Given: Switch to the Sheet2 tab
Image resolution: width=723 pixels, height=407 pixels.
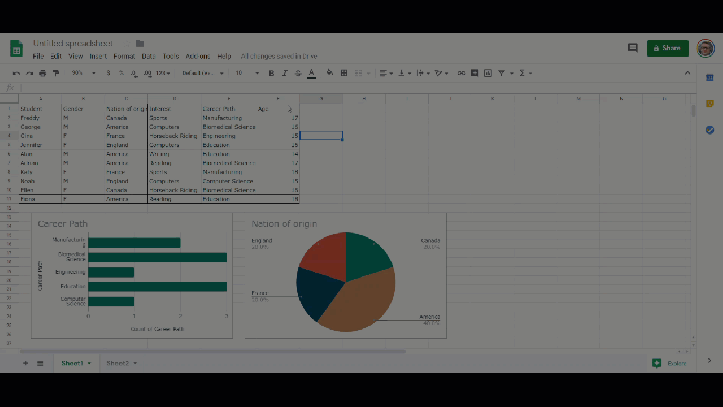Looking at the screenshot, I should (x=117, y=363).
